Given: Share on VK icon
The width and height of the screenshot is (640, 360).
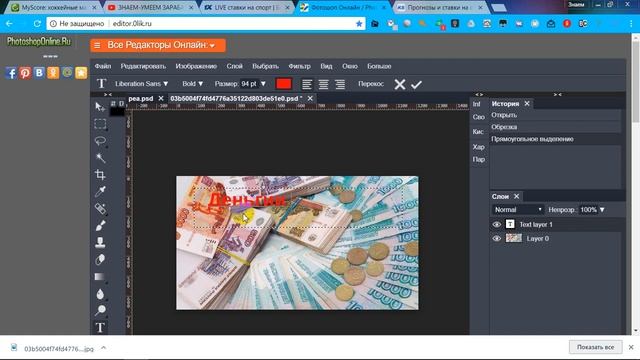Looking at the screenshot, I should click(x=39, y=73).
